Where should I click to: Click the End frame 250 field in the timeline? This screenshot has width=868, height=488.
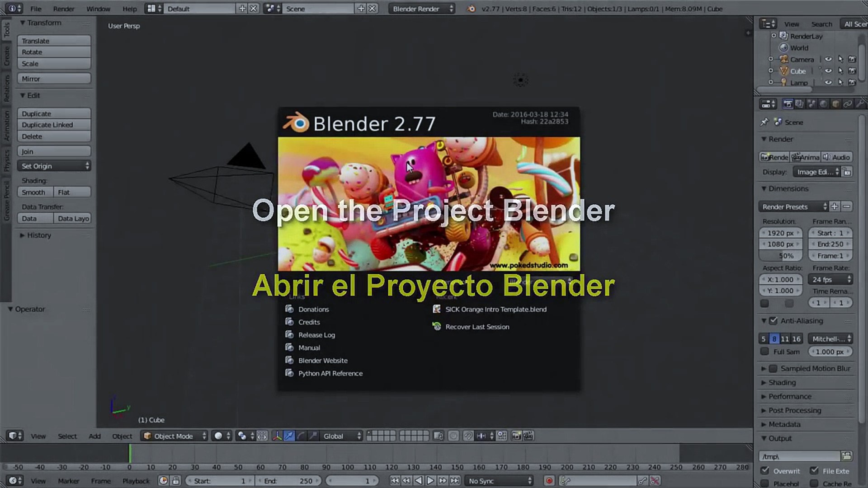pyautogui.click(x=288, y=481)
